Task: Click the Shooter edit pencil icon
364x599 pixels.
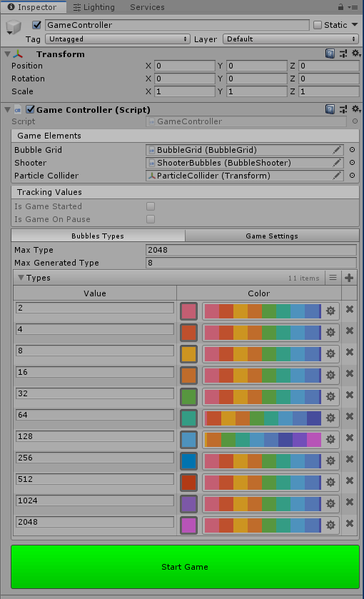Action: tap(336, 163)
